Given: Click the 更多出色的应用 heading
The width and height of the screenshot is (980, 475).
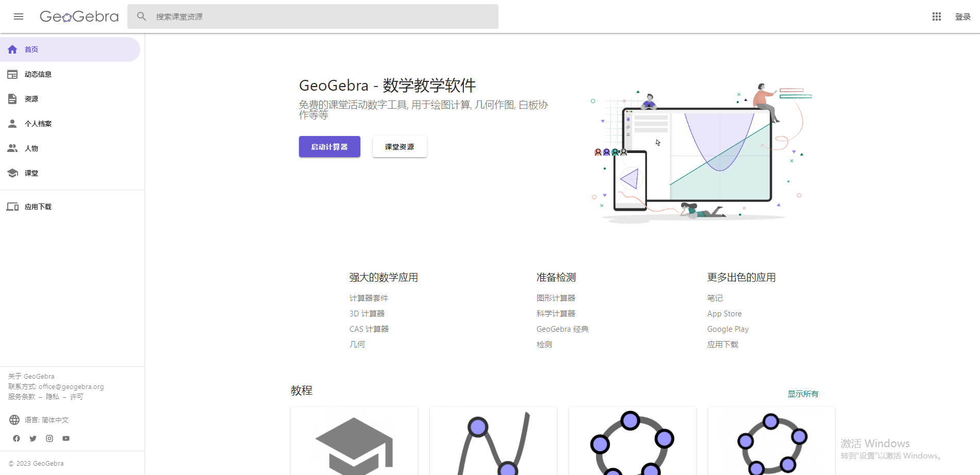Looking at the screenshot, I should click(741, 278).
